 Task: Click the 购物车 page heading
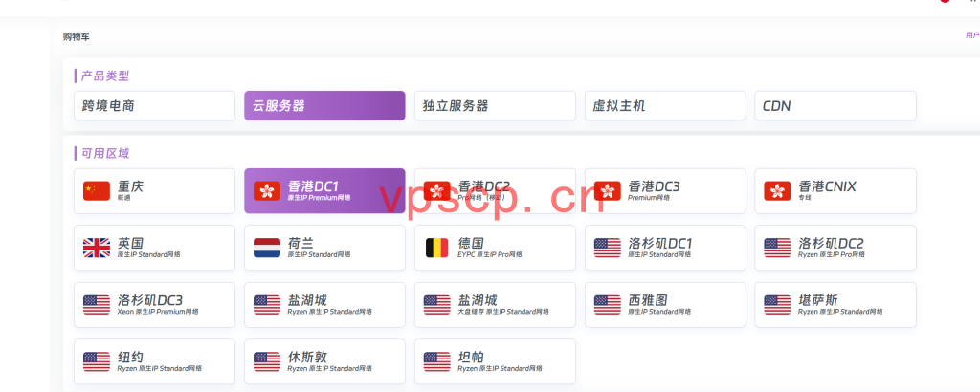click(x=77, y=37)
